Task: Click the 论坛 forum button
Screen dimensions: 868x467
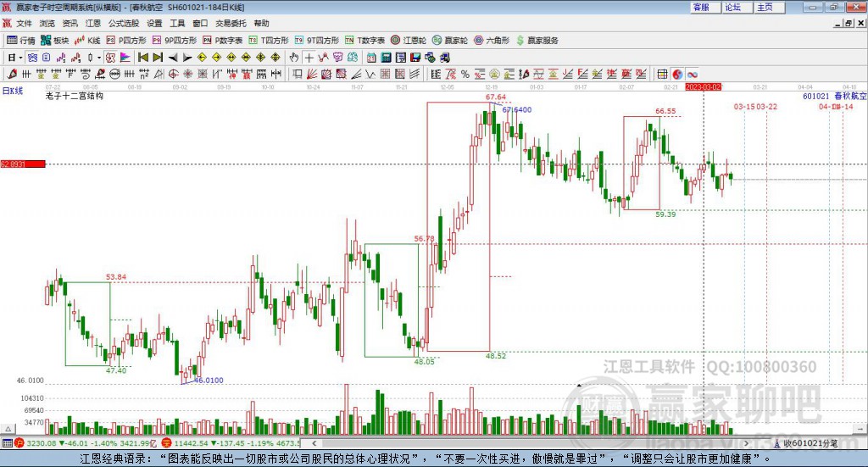Action: (732, 7)
